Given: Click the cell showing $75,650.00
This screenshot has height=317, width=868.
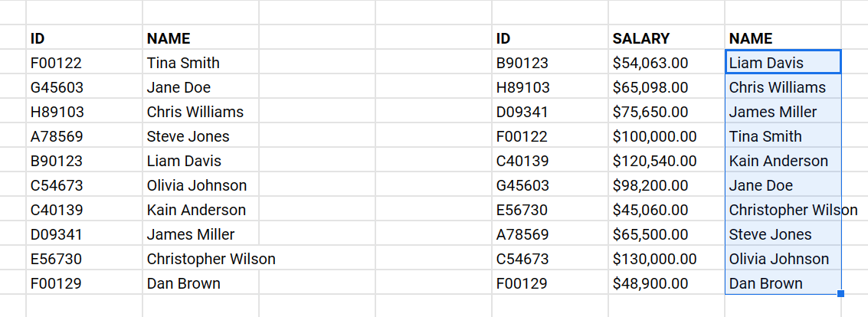Looking at the screenshot, I should coord(650,112).
